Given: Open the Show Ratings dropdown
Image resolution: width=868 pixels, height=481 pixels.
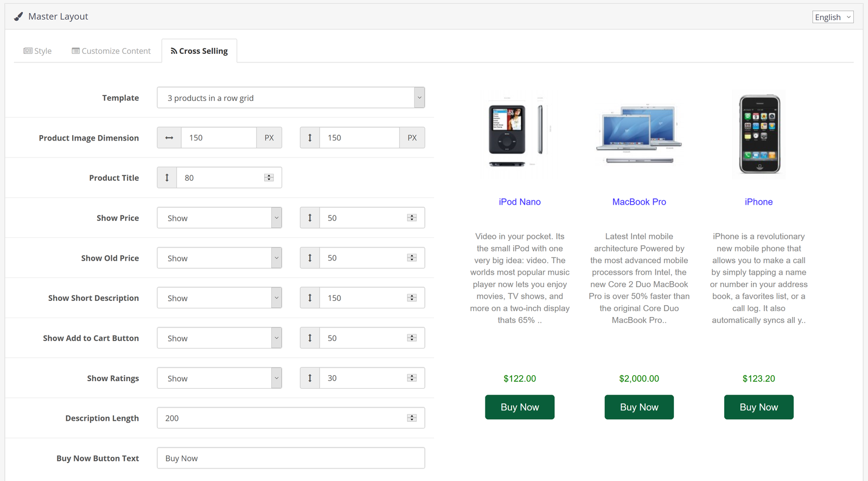Looking at the screenshot, I should 219,378.
